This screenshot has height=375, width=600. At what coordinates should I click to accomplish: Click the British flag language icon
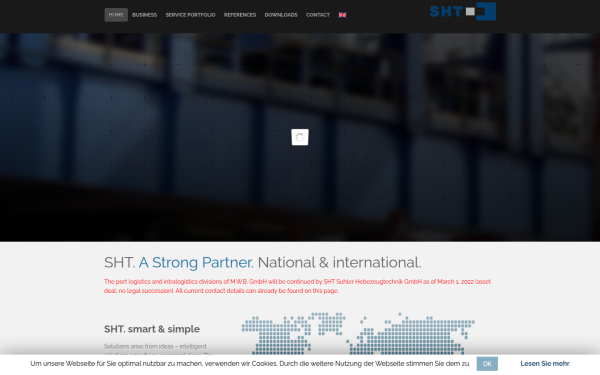342,15
